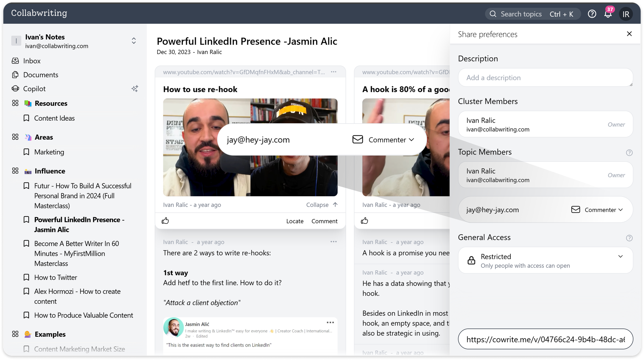Like the How to use re-hook card

point(165,221)
